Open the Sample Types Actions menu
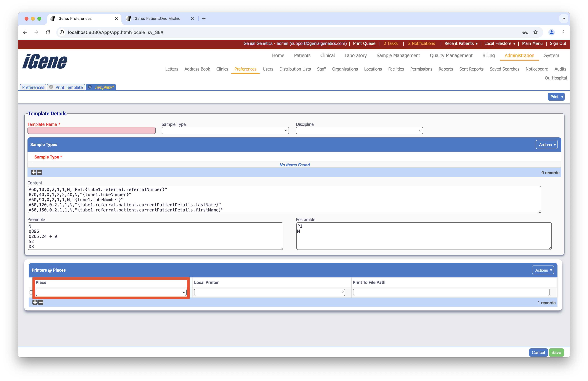 click(546, 145)
